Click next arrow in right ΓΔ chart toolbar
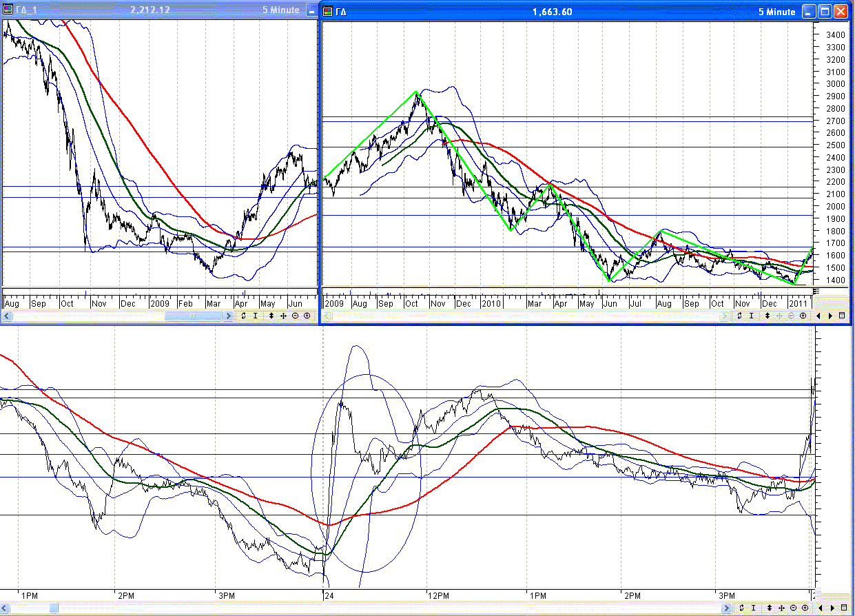855x616 pixels. pos(831,316)
